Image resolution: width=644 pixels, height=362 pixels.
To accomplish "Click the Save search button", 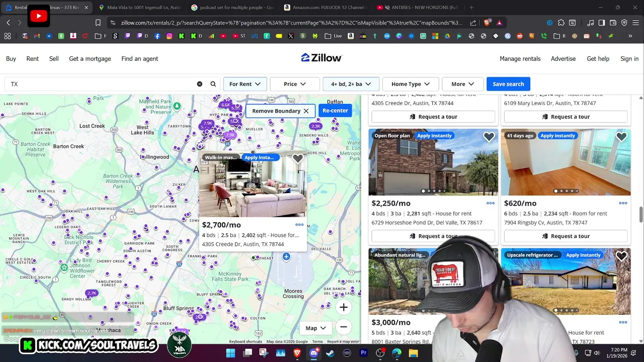I will 508,84.
